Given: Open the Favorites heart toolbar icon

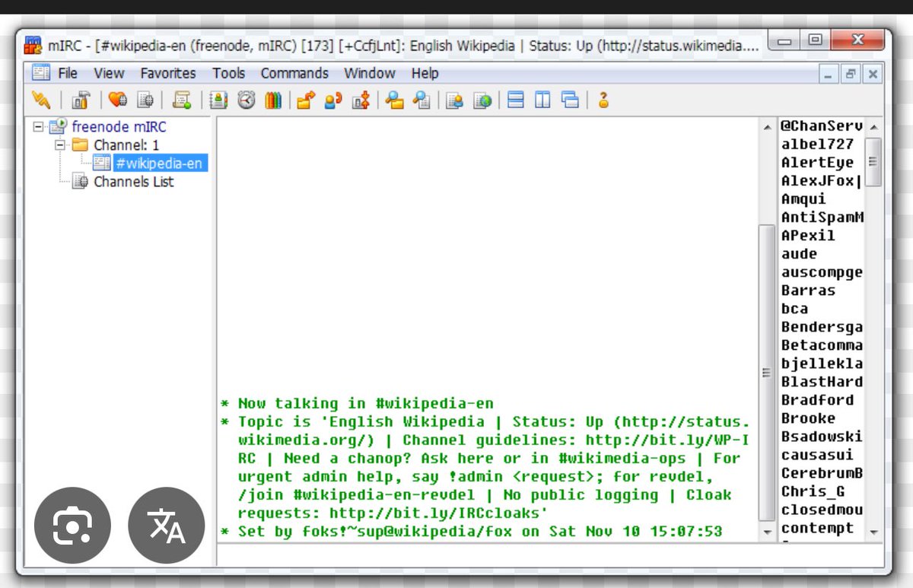Looking at the screenshot, I should point(117,100).
